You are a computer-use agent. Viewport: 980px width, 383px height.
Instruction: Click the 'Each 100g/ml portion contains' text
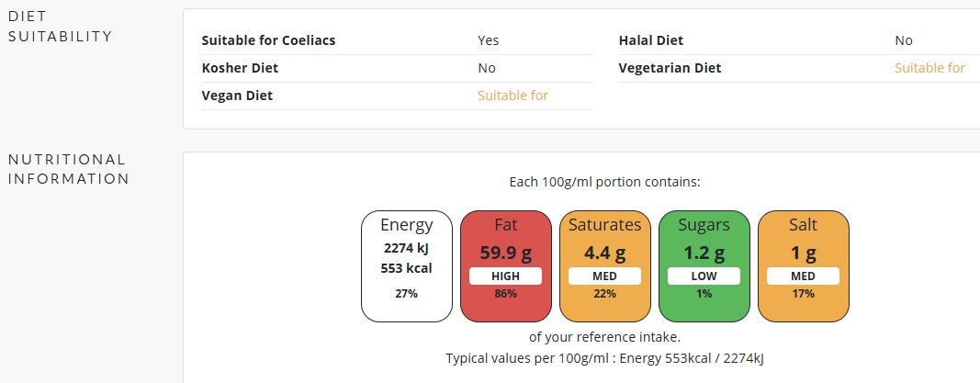(x=604, y=182)
